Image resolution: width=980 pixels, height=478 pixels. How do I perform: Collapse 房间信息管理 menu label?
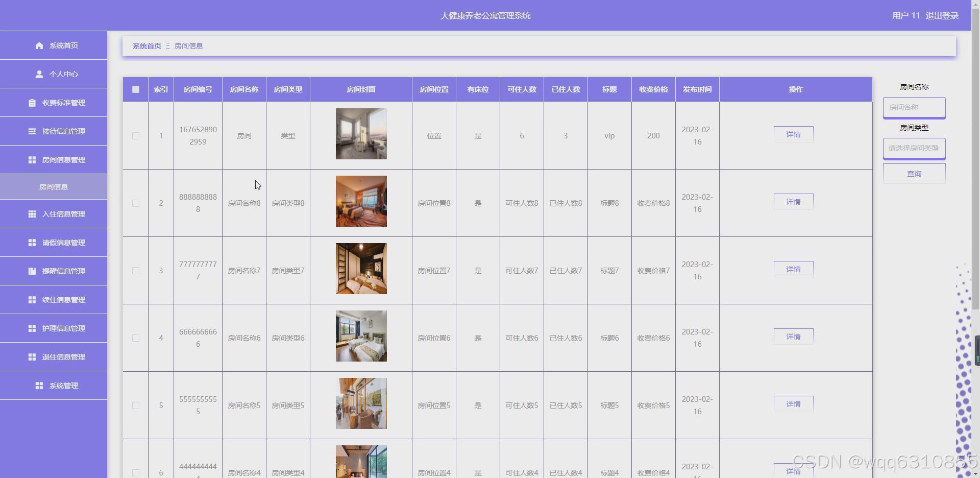pos(64,160)
